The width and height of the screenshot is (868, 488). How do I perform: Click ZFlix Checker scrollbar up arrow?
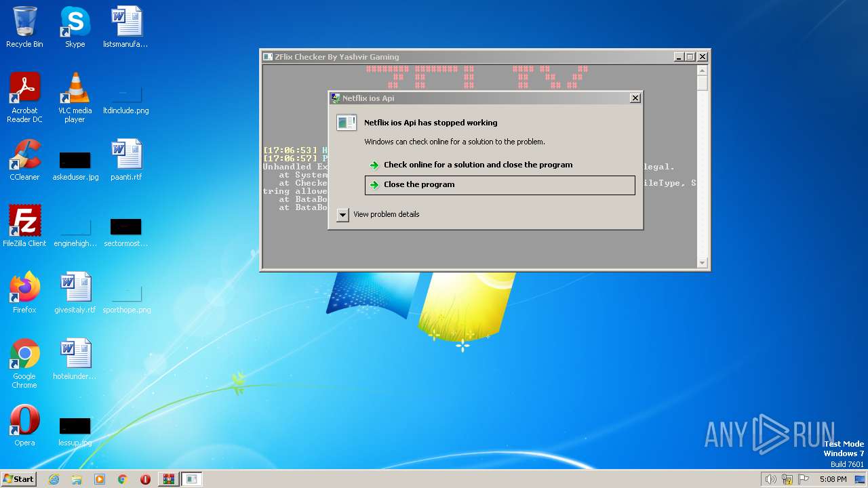[x=703, y=70]
